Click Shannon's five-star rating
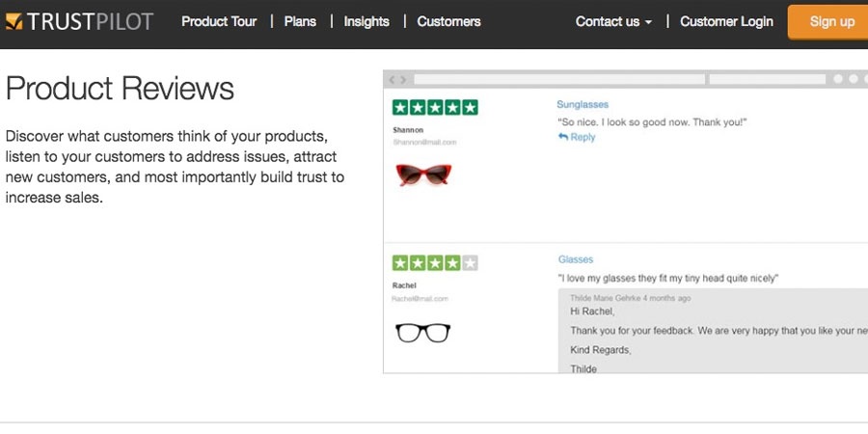The height and width of the screenshot is (434, 868). (435, 107)
